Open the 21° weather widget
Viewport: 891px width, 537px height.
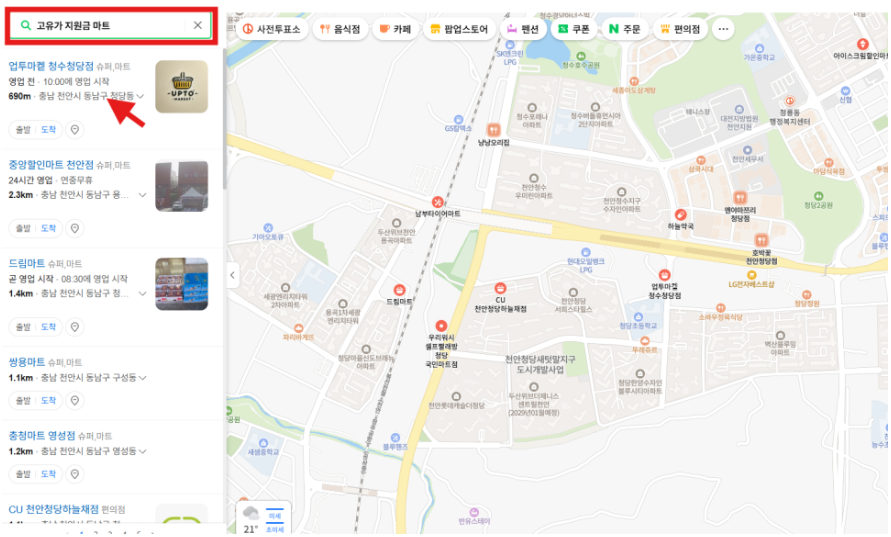click(263, 518)
